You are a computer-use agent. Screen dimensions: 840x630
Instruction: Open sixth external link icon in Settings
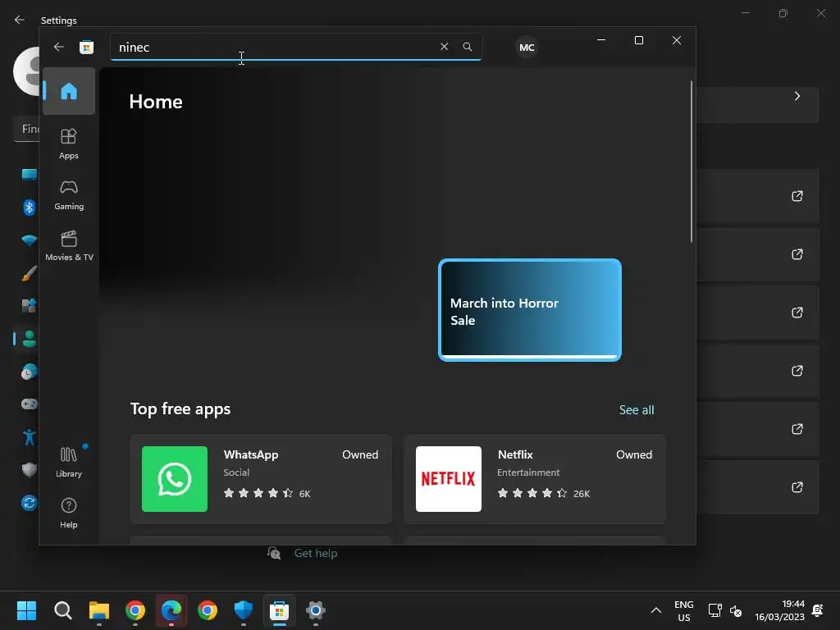pyautogui.click(x=797, y=487)
